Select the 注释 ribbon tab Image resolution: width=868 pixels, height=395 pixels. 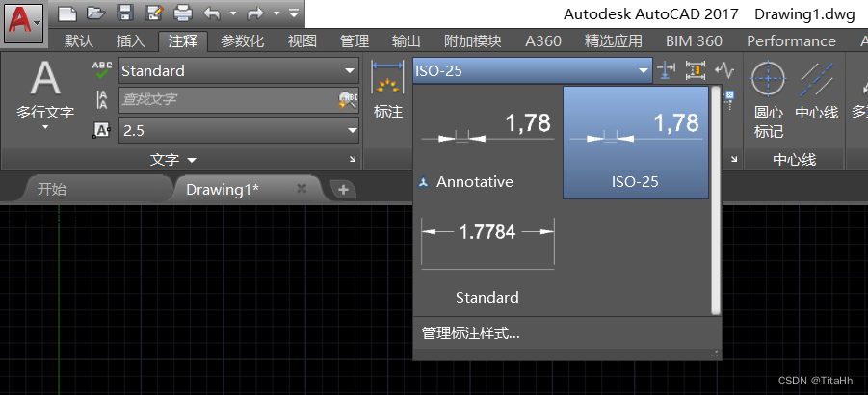click(183, 40)
